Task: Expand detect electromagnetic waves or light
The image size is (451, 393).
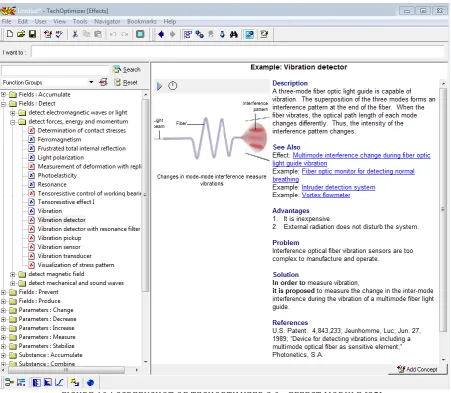Action: coord(13,113)
